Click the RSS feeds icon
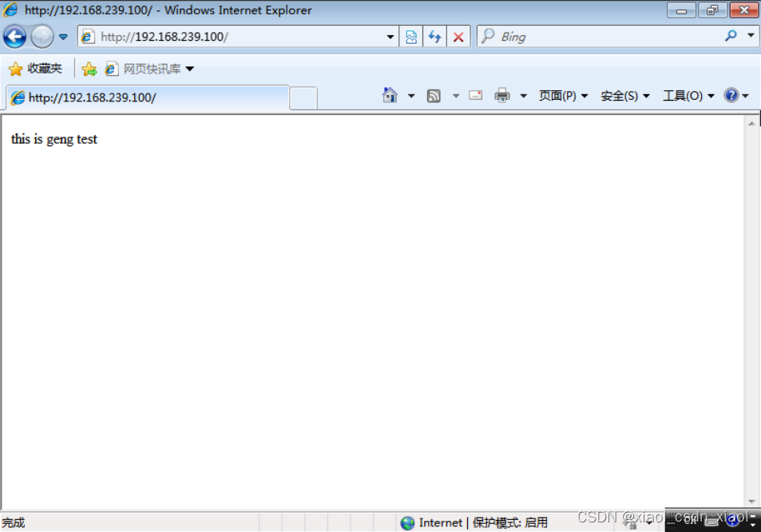This screenshot has height=532, width=761. point(434,96)
